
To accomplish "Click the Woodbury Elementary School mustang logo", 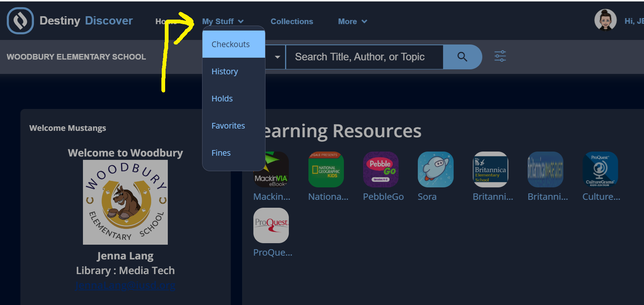I will pos(125,202).
